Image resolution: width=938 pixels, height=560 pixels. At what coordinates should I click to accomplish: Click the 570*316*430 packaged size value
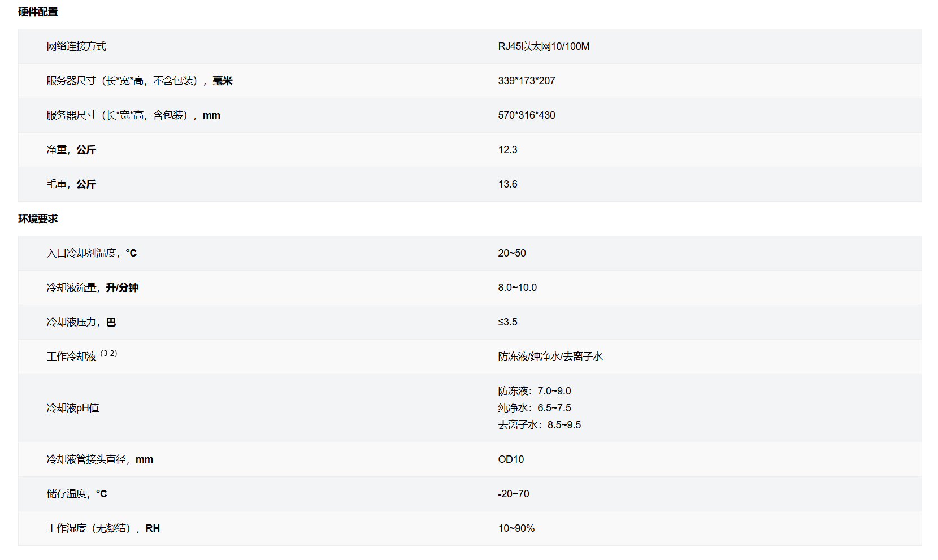point(526,115)
